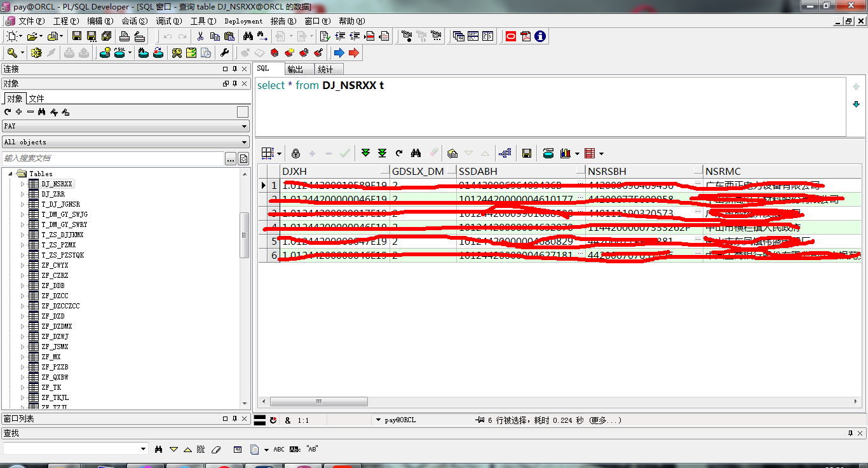Open the 工具 (Tools) menu
This screenshot has width=868, height=468.
[200, 21]
